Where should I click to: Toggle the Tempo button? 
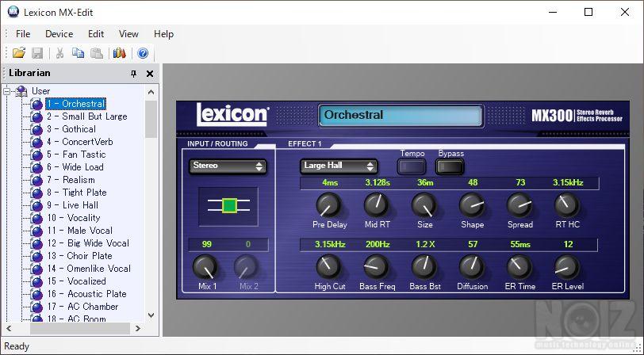point(412,166)
